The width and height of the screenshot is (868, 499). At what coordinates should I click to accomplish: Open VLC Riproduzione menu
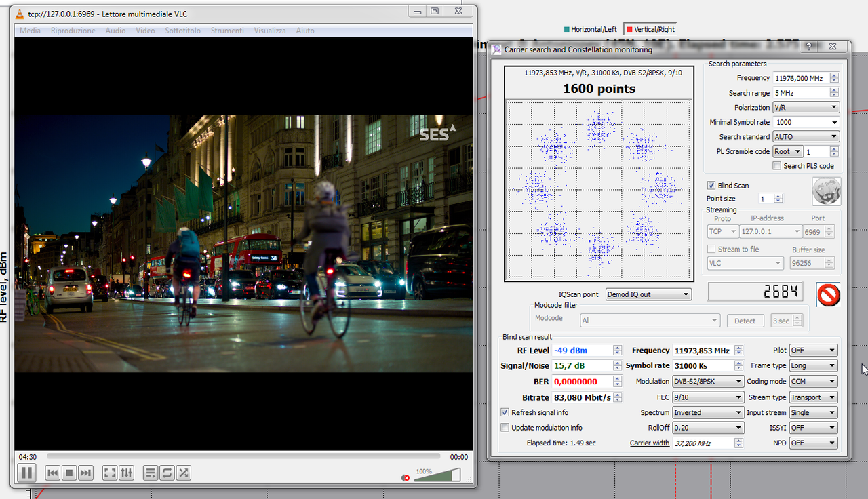click(x=73, y=31)
